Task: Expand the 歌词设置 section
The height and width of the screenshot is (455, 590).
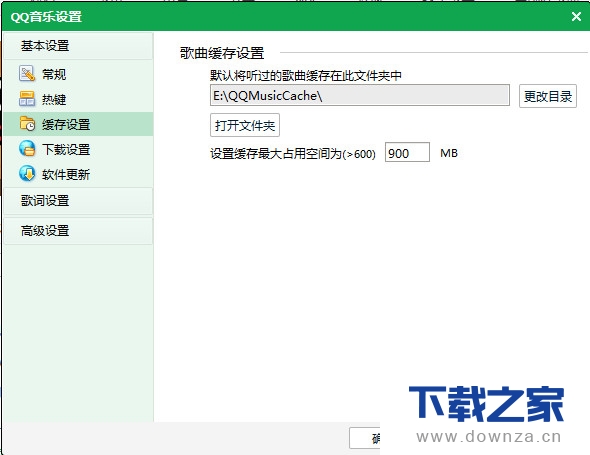Action: 78,201
